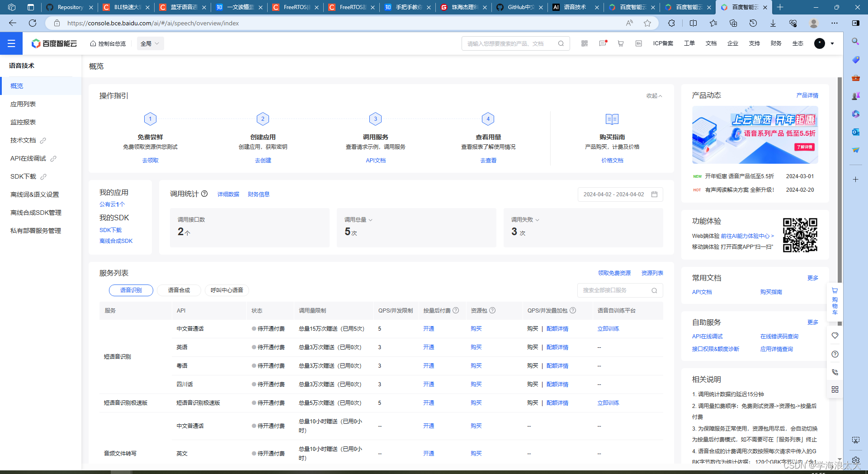Click 购买 resource pack for 四川话 row
This screenshot has height=474, width=868.
(476, 384)
